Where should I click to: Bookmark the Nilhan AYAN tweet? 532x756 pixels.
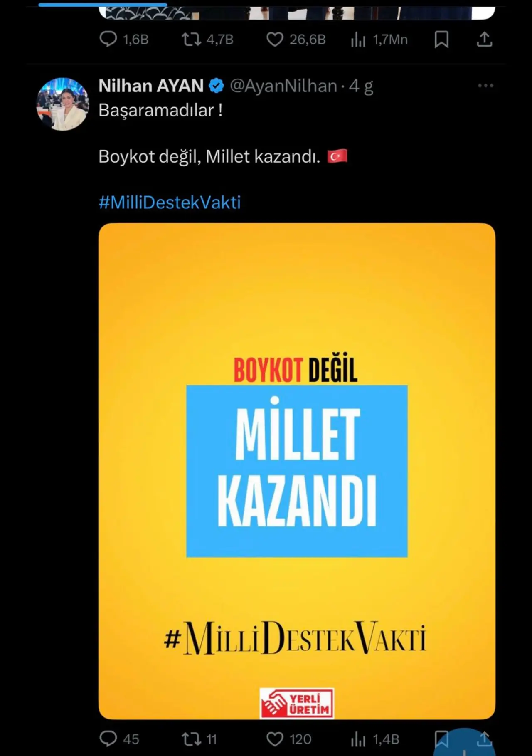click(441, 739)
